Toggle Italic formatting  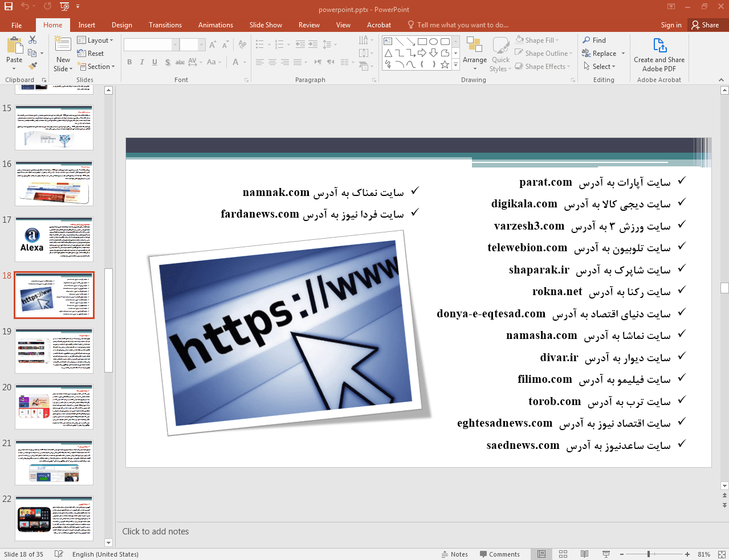click(142, 62)
